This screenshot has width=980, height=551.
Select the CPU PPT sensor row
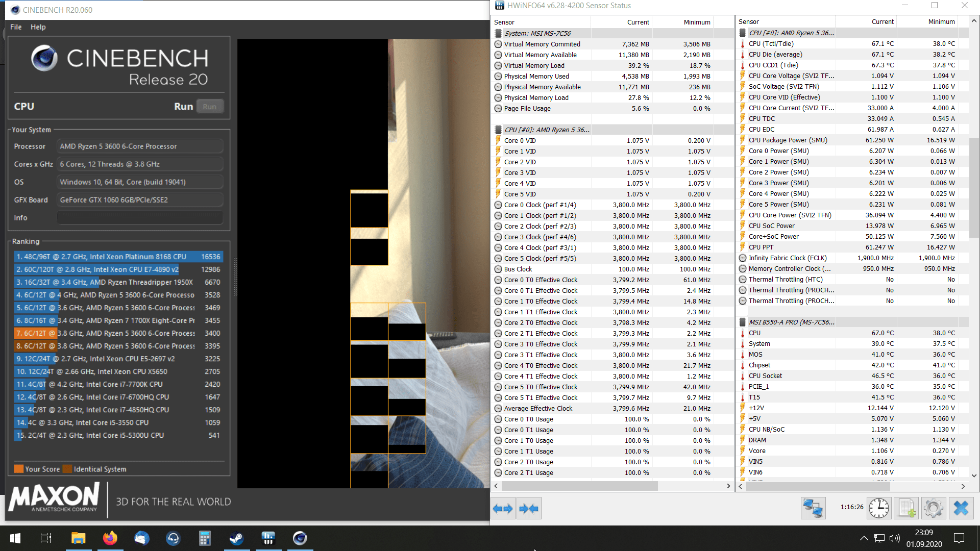click(852, 247)
